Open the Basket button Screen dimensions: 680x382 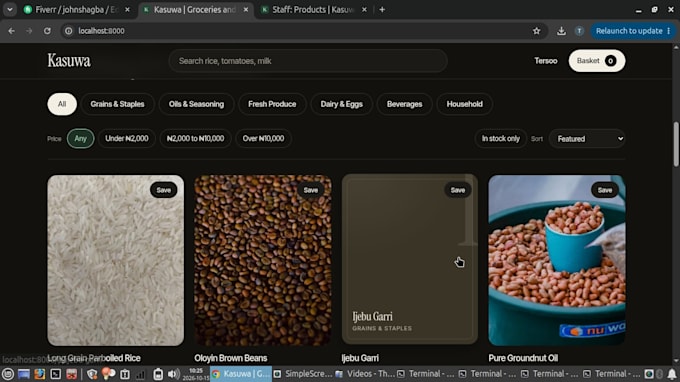pos(597,61)
